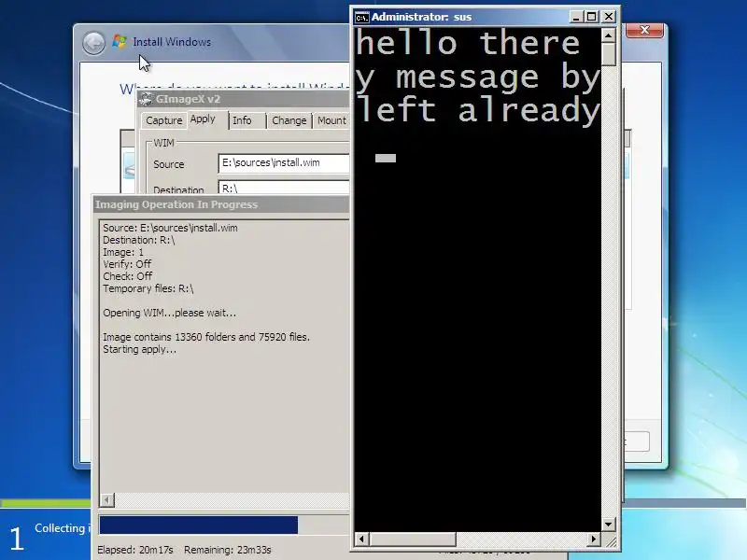This screenshot has height=560, width=747.
Task: Minimize the Administrator: sus command window
Action: tap(576, 17)
